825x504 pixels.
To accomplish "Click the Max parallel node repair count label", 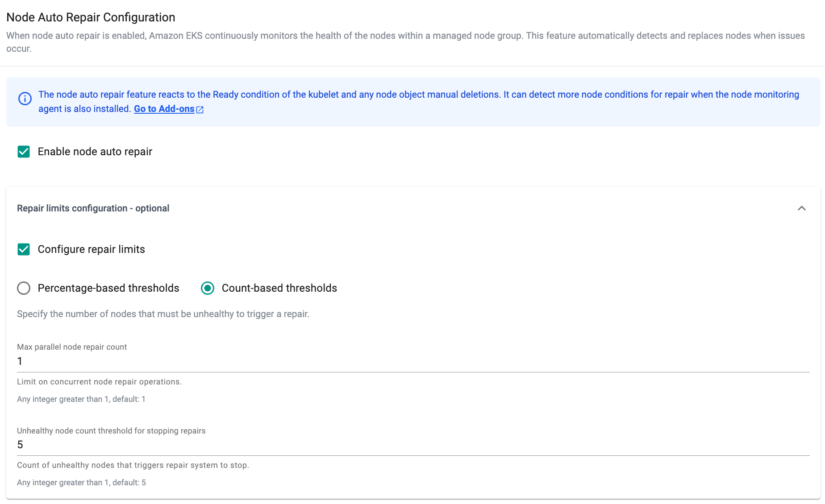I will tap(72, 347).
